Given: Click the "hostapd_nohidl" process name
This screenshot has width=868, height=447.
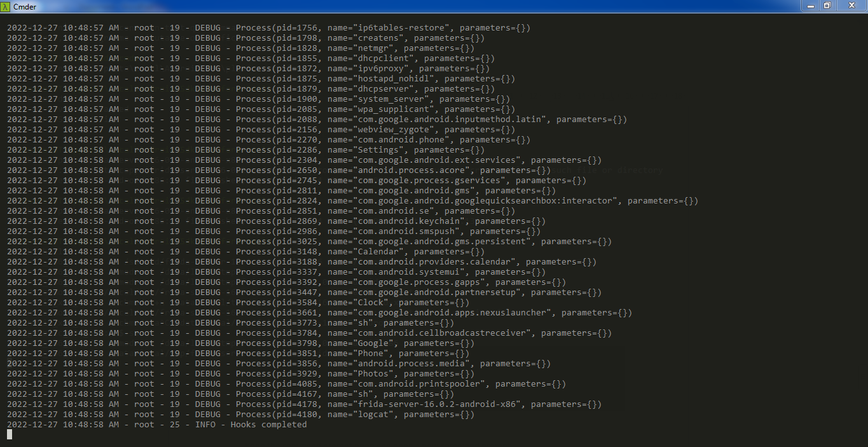Looking at the screenshot, I should point(394,79).
